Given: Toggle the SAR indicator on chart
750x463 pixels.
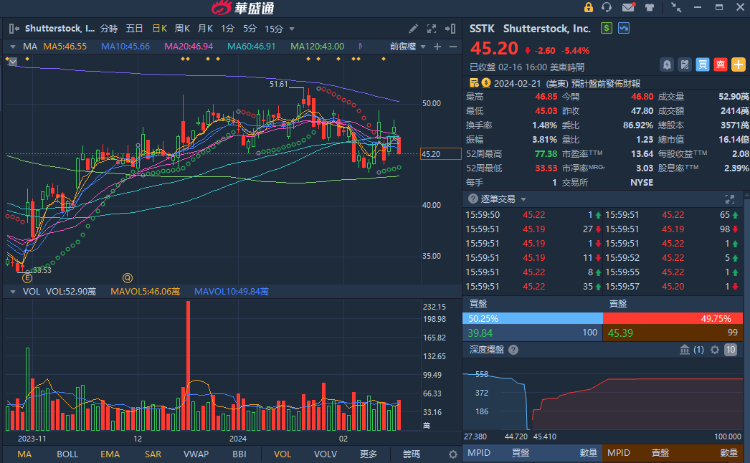Looking at the screenshot, I should (153, 454).
